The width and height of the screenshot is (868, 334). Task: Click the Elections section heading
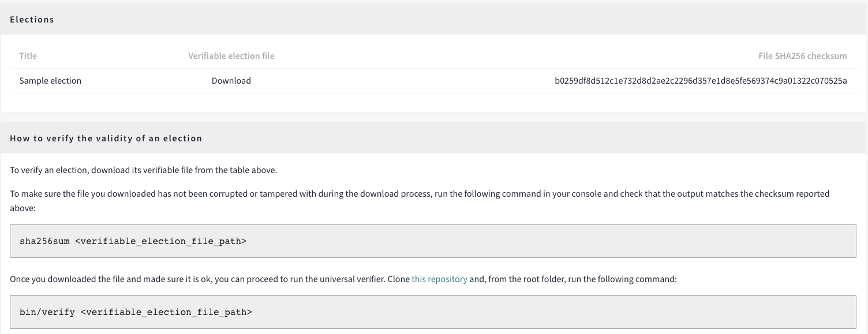(32, 20)
